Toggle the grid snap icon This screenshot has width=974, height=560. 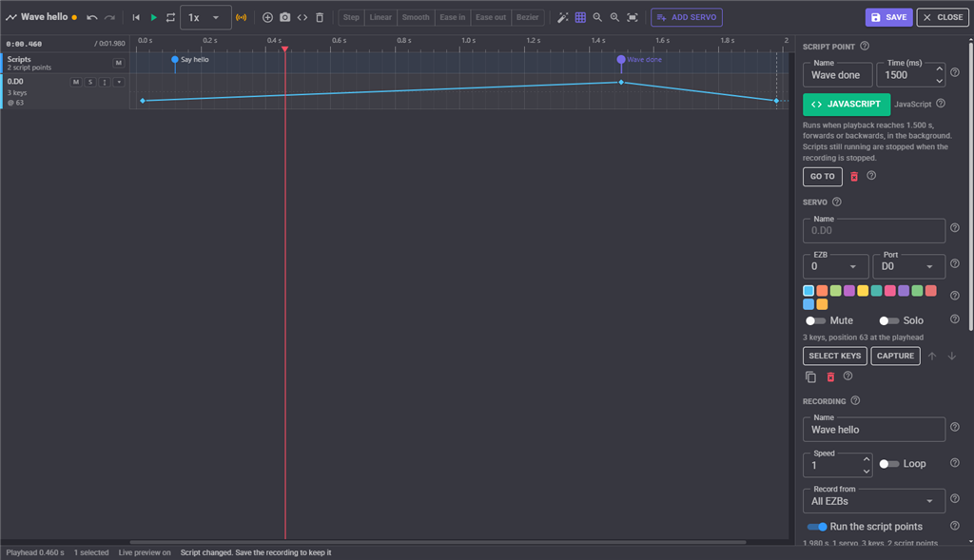[x=580, y=17]
